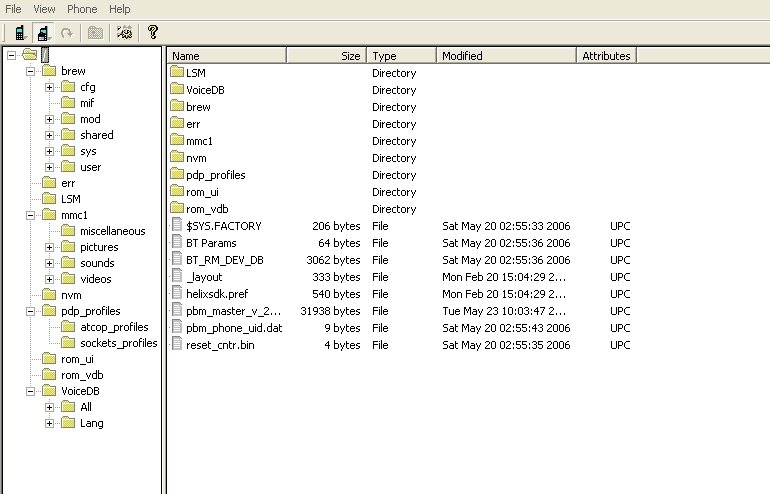Open the Phone menu
Viewport: 770px width, 494px height.
82,9
